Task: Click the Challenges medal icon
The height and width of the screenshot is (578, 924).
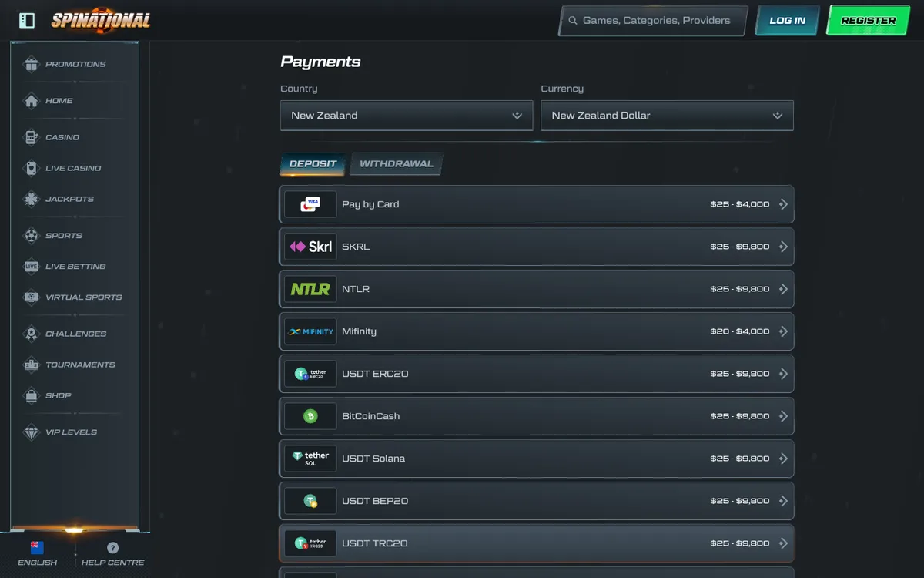Action: [32, 334]
